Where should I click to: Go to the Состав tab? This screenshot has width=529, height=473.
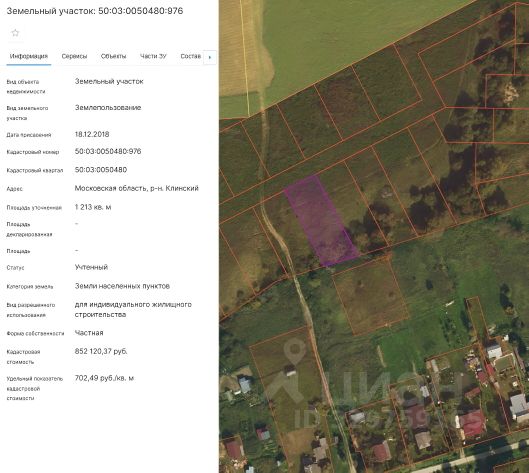pos(191,56)
